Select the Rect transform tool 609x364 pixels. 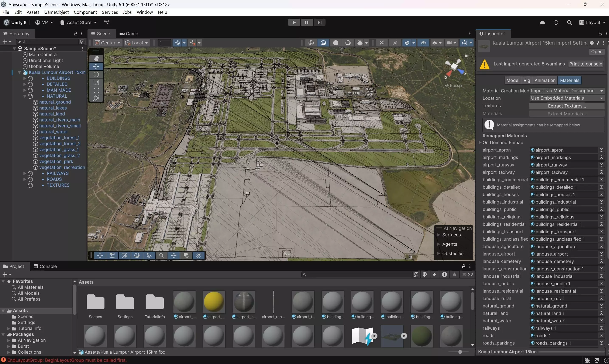[x=96, y=90]
